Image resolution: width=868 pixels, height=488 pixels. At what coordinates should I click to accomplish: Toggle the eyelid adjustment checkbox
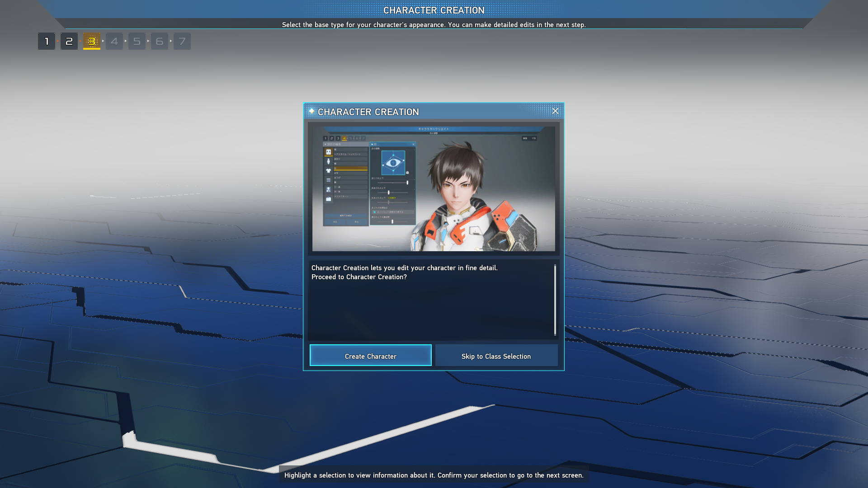[x=373, y=212]
